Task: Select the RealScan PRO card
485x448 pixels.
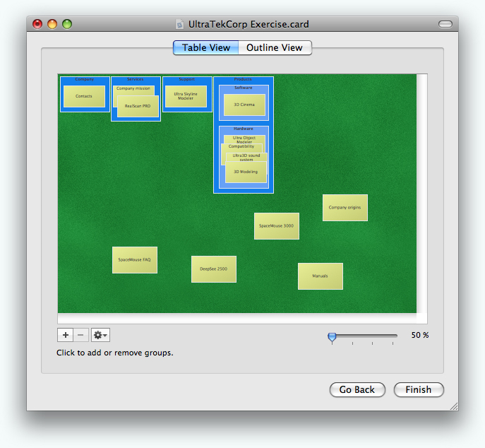Action: (138, 106)
